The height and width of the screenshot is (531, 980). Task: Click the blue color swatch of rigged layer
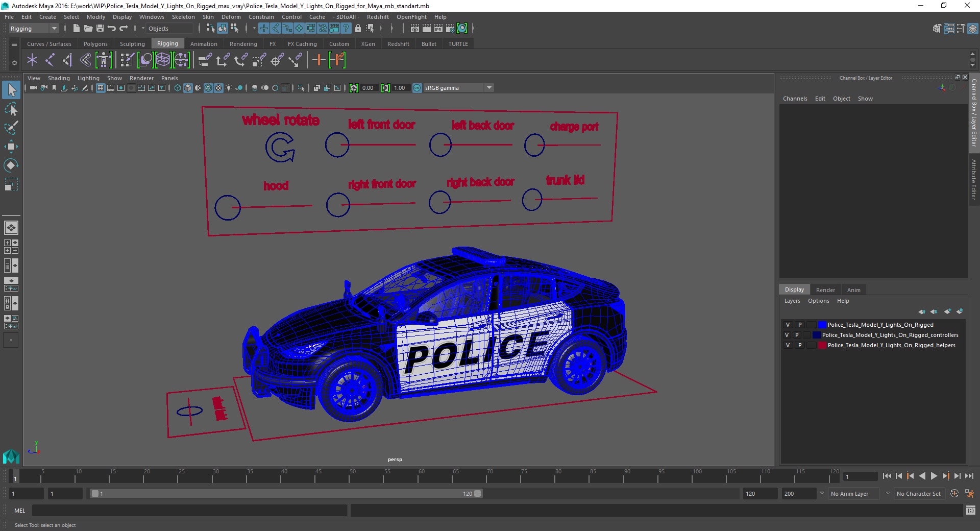[x=822, y=325]
